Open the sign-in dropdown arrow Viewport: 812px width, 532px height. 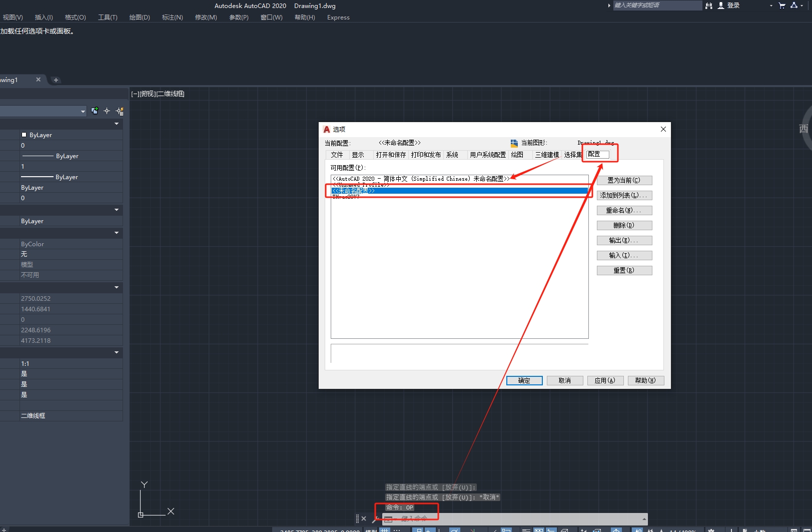(x=771, y=6)
